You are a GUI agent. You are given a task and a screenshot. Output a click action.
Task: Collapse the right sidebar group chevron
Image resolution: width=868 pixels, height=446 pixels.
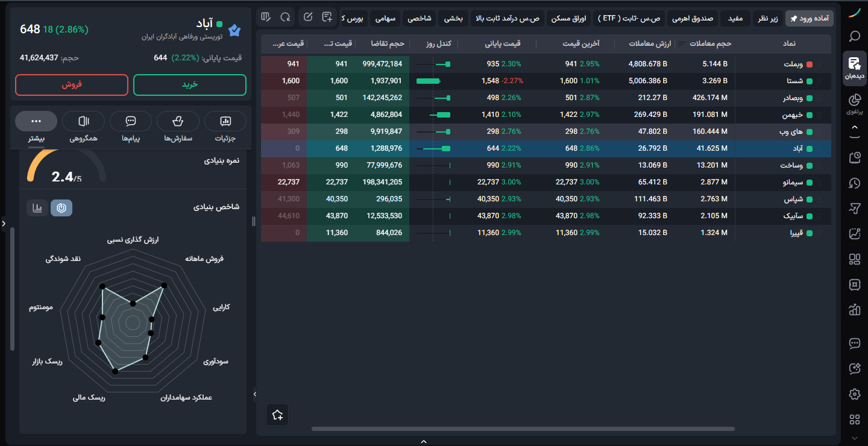[854, 127]
